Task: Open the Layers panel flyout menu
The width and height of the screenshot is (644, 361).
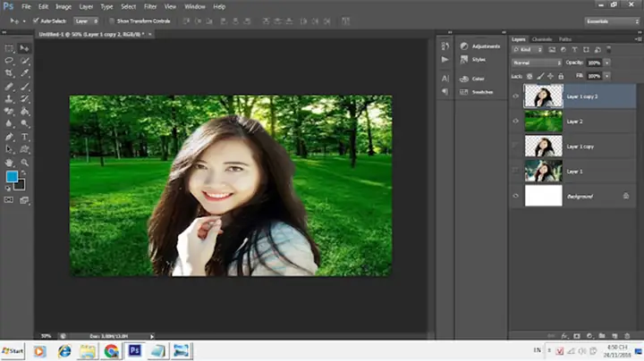Action: pos(639,39)
